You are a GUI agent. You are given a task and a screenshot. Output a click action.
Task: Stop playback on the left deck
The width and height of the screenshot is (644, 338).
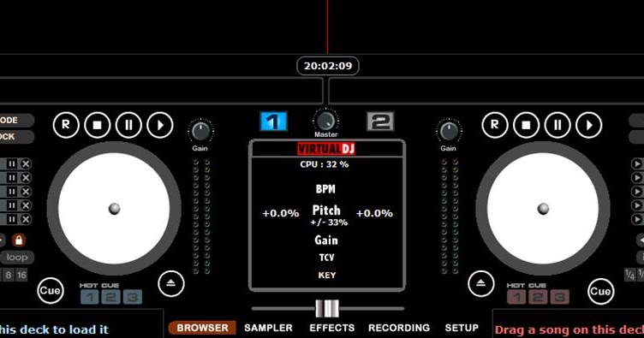tap(98, 125)
